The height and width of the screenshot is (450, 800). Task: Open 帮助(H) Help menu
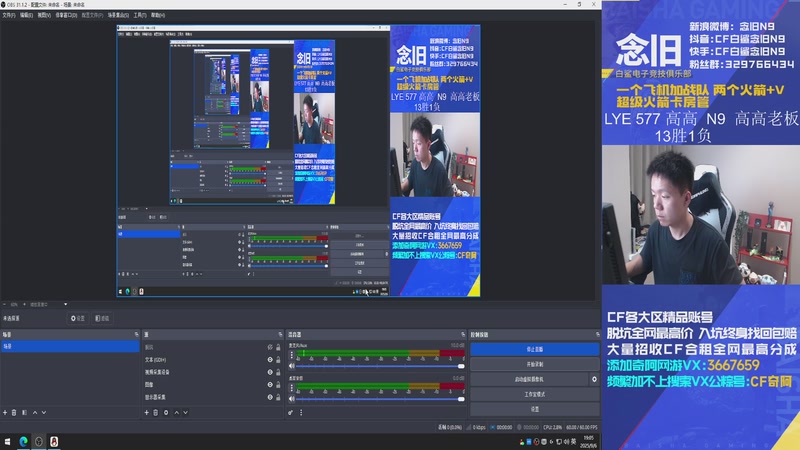click(x=158, y=15)
